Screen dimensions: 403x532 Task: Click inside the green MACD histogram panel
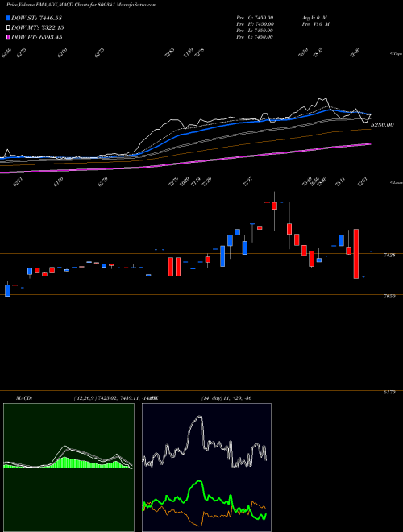click(x=69, y=468)
